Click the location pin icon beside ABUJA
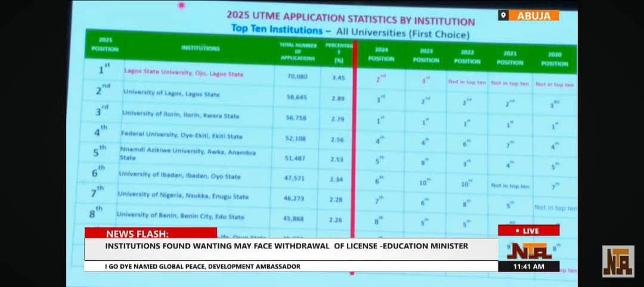Viewport: 644px width, 287px height. [x=504, y=15]
